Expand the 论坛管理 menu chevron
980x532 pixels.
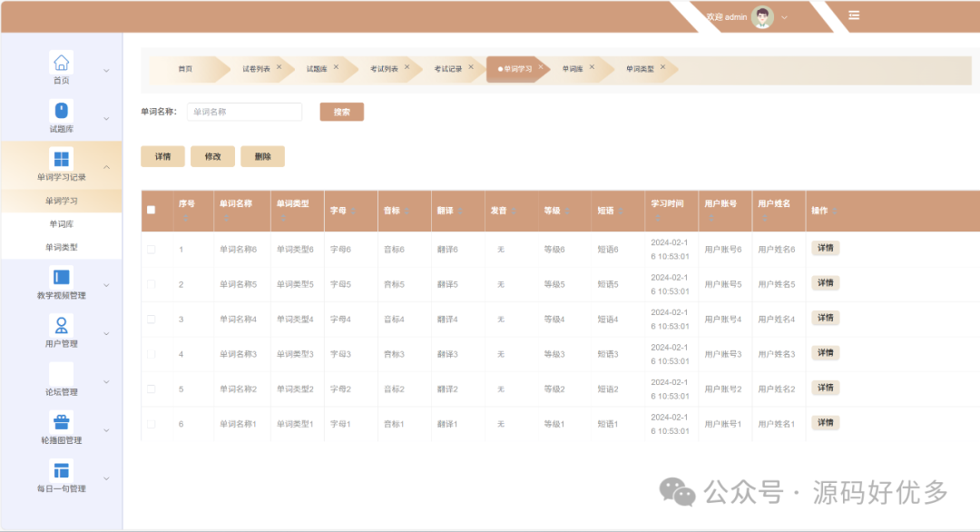click(x=106, y=382)
